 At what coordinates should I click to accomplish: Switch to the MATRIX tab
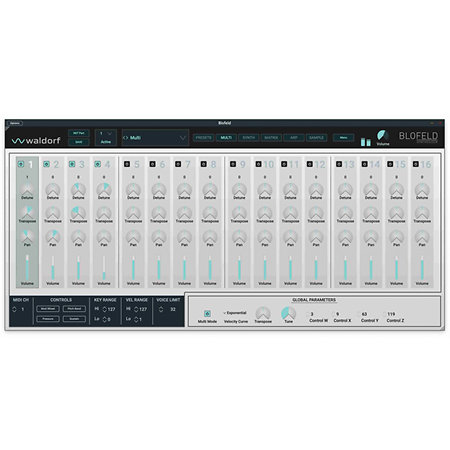(271, 138)
